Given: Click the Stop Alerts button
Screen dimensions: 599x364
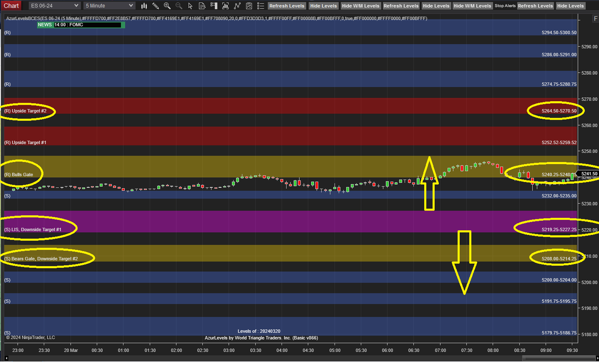Looking at the screenshot, I should click(505, 6).
